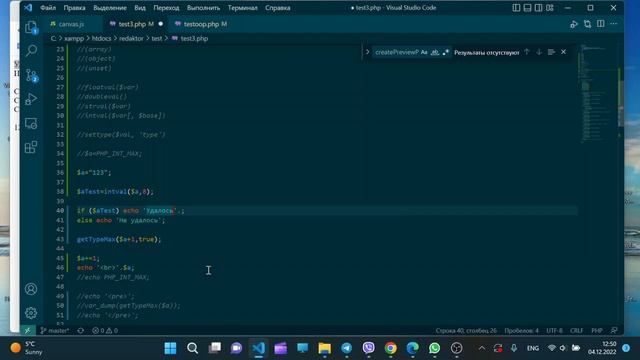The width and height of the screenshot is (640, 360).
Task: Open the Manage gear icon
Action: click(31, 313)
